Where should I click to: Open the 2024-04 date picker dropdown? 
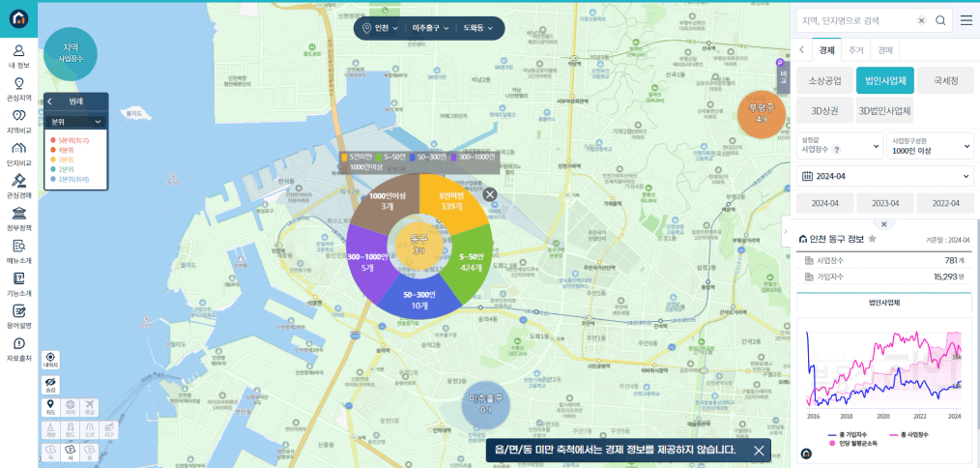point(885,176)
